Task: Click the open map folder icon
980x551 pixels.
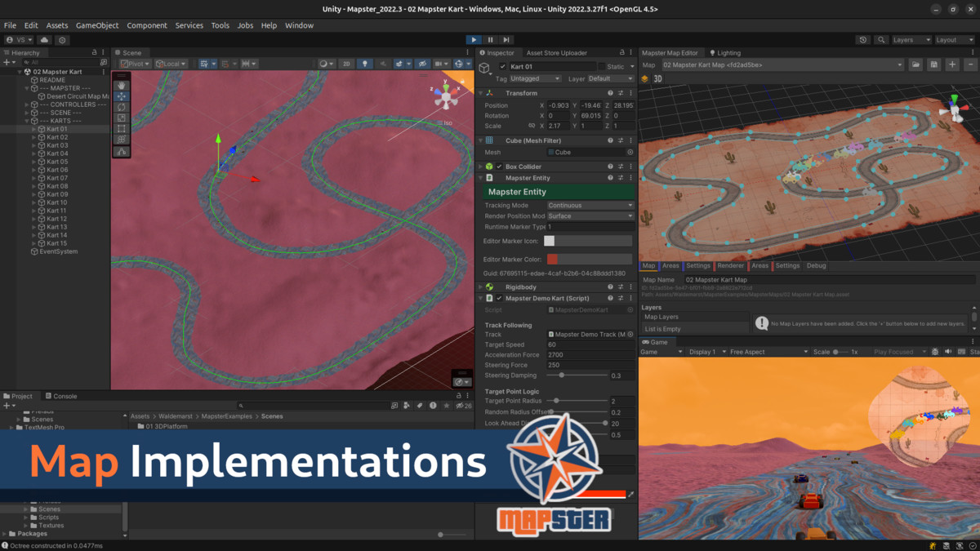Action: pyautogui.click(x=916, y=64)
